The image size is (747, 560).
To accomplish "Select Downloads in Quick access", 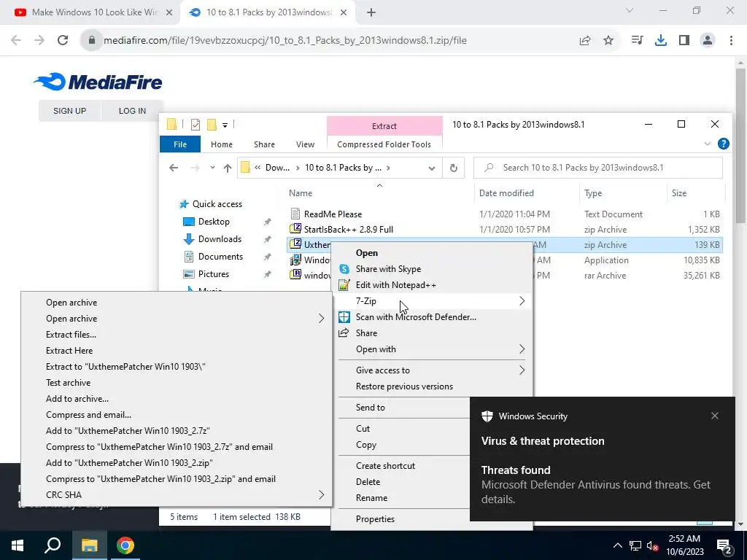I will (220, 239).
